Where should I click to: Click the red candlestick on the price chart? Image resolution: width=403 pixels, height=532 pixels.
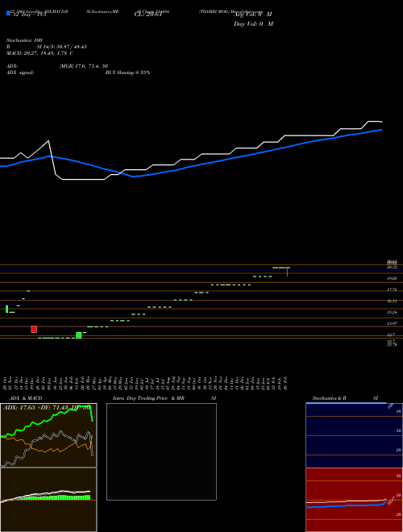tap(34, 329)
